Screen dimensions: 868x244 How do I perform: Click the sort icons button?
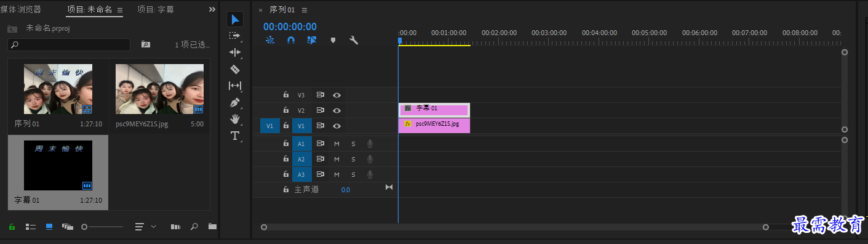(140, 227)
